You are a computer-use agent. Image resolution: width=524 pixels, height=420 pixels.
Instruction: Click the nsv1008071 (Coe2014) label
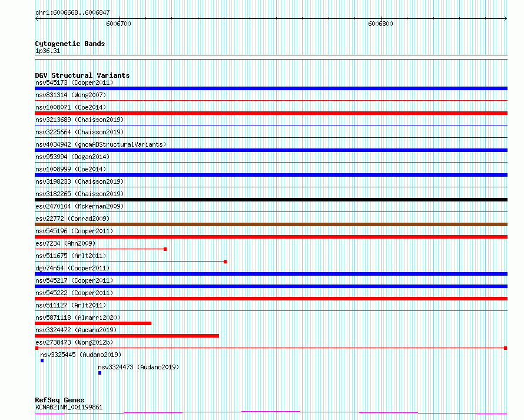(x=71, y=107)
